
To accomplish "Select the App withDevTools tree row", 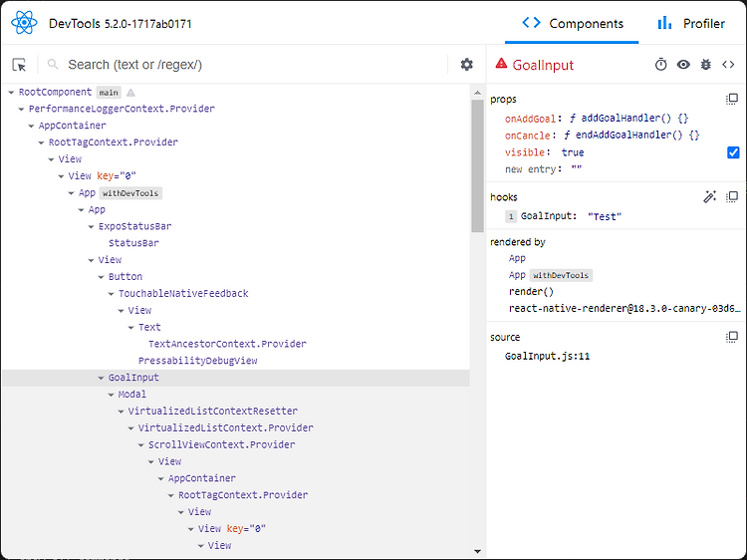I will (236, 193).
